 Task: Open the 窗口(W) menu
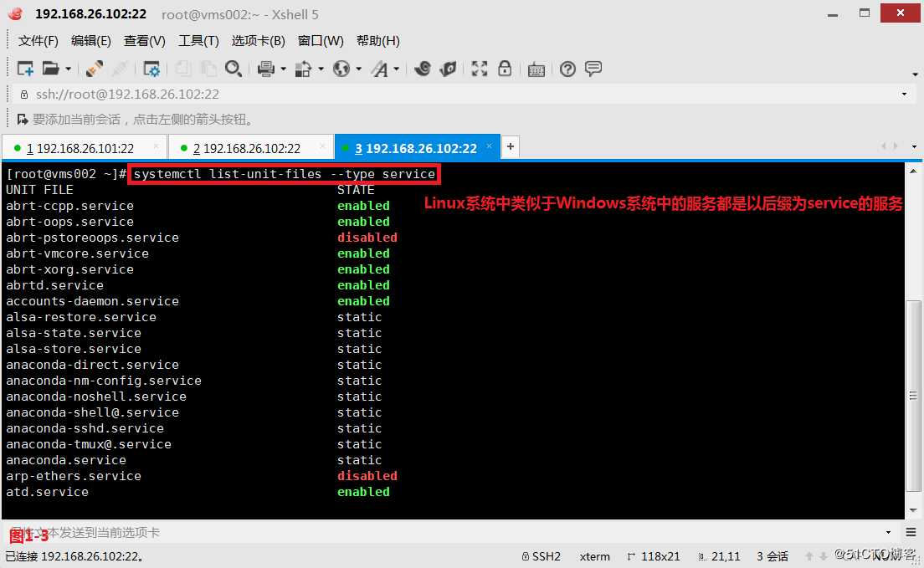321,41
